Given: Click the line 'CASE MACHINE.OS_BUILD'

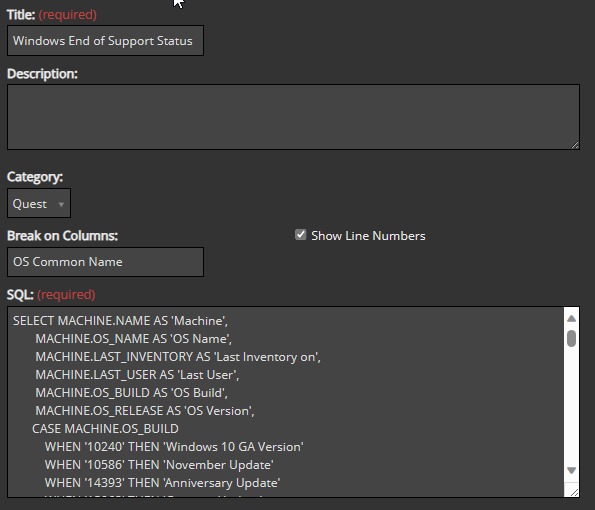Looking at the screenshot, I should pyautogui.click(x=105, y=429).
